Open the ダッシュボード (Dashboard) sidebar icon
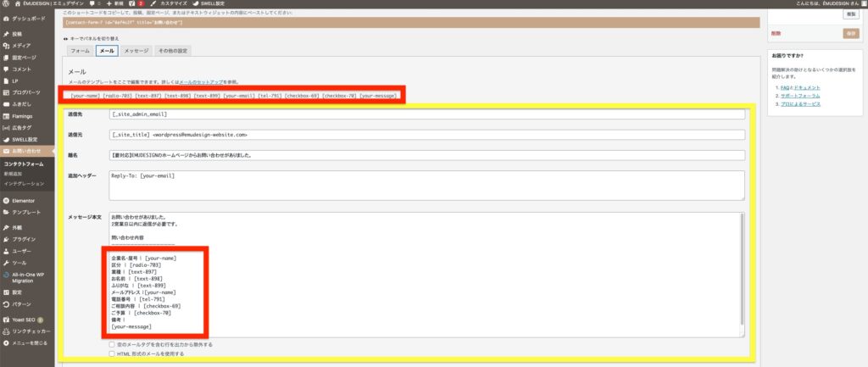Image resolution: width=868 pixels, height=367 pixels. (x=7, y=17)
